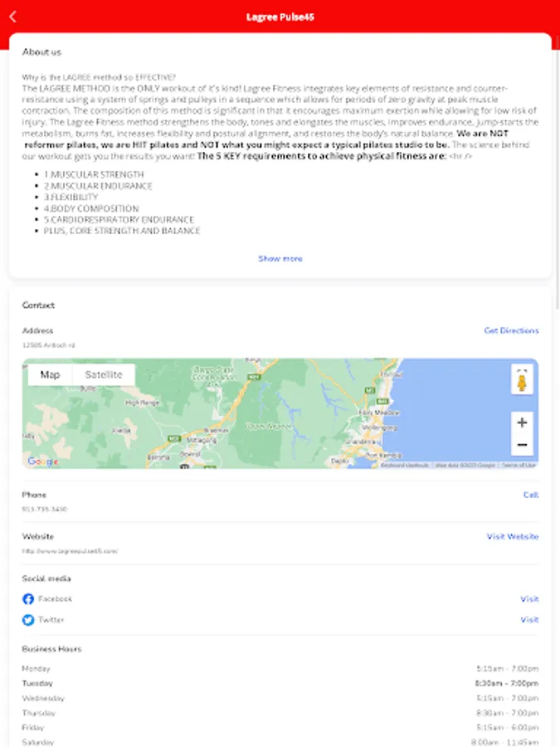
Task: Click the map area near Wollongong
Action: point(379,427)
